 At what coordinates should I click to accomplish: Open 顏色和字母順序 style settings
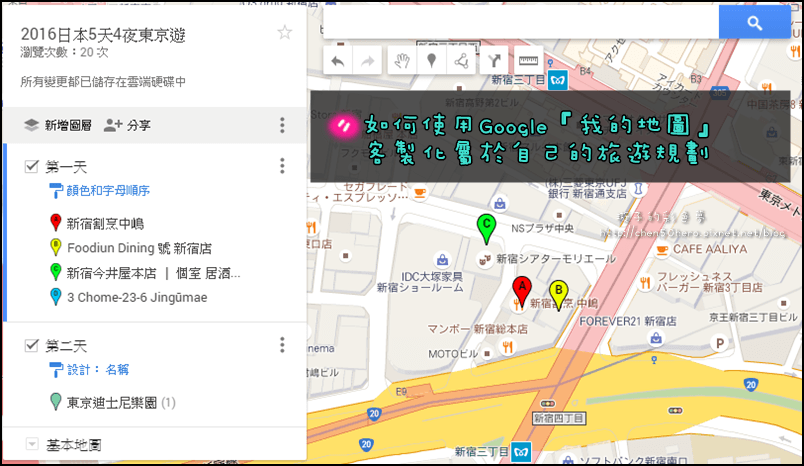pyautogui.click(x=99, y=191)
